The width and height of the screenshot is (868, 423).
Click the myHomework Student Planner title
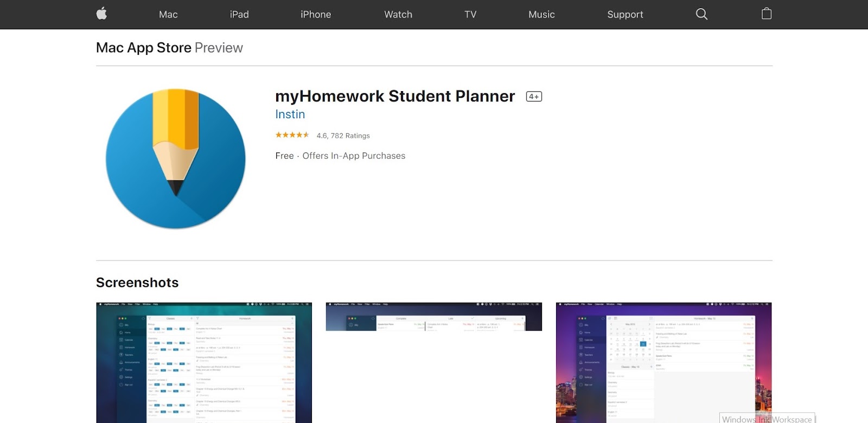[395, 96]
